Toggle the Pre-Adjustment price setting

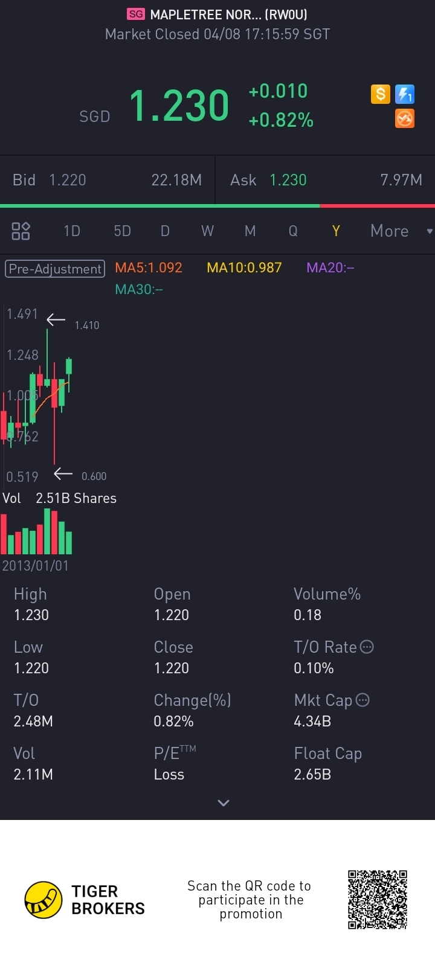click(x=55, y=269)
